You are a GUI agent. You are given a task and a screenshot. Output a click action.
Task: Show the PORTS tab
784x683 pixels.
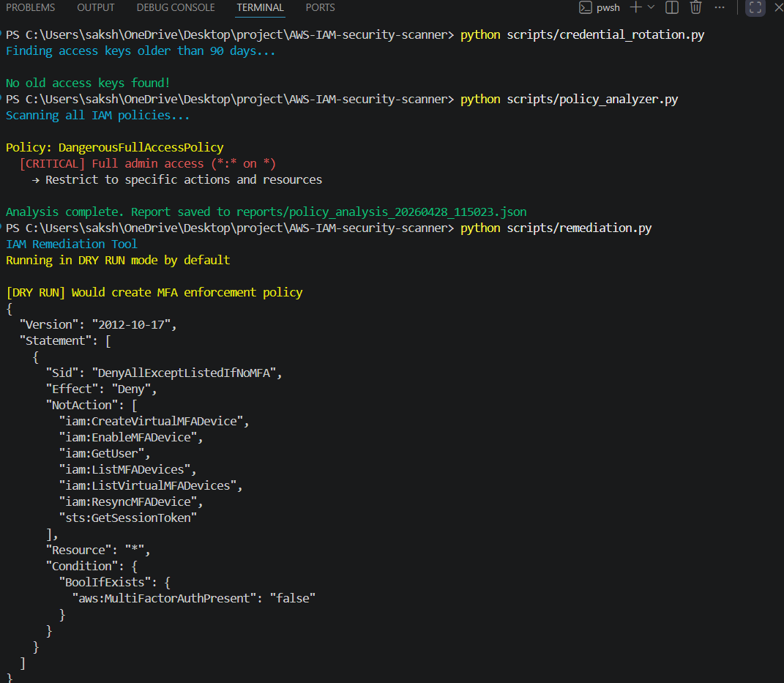320,7
